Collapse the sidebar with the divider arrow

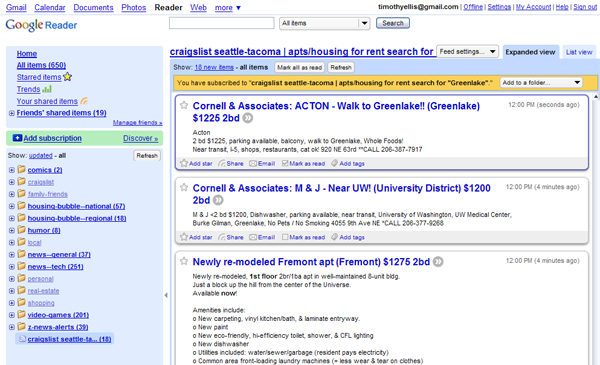[x=166, y=295]
